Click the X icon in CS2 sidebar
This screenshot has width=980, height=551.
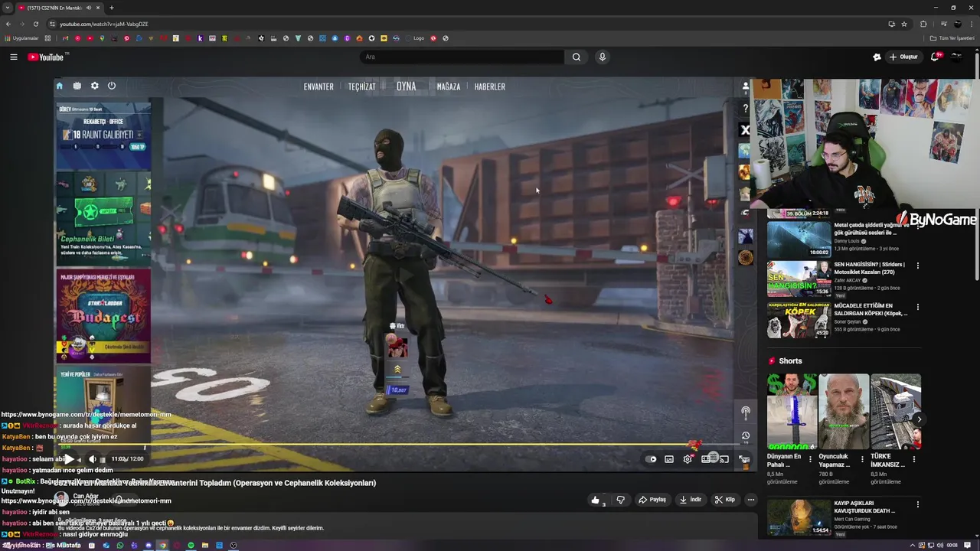[x=745, y=130]
